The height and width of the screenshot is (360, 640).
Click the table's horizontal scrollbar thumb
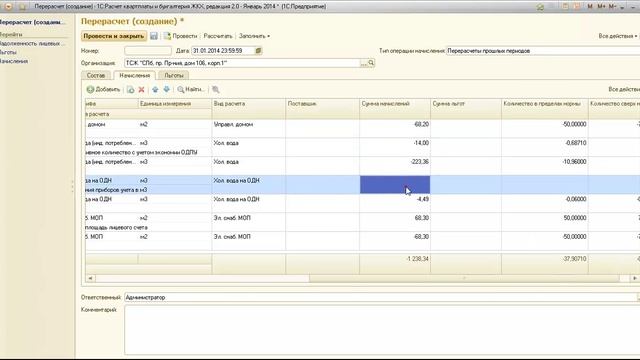[x=464, y=278]
